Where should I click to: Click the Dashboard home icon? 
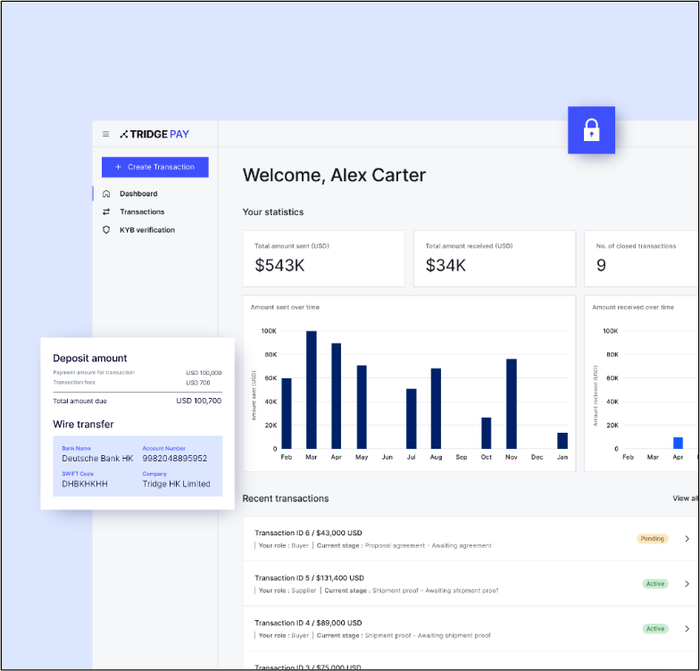pyautogui.click(x=107, y=194)
